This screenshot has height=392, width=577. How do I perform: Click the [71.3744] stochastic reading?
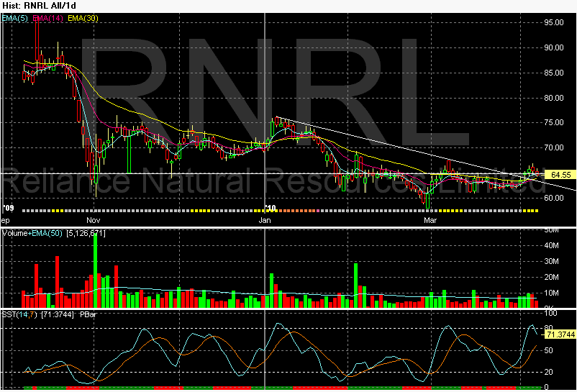57,314
